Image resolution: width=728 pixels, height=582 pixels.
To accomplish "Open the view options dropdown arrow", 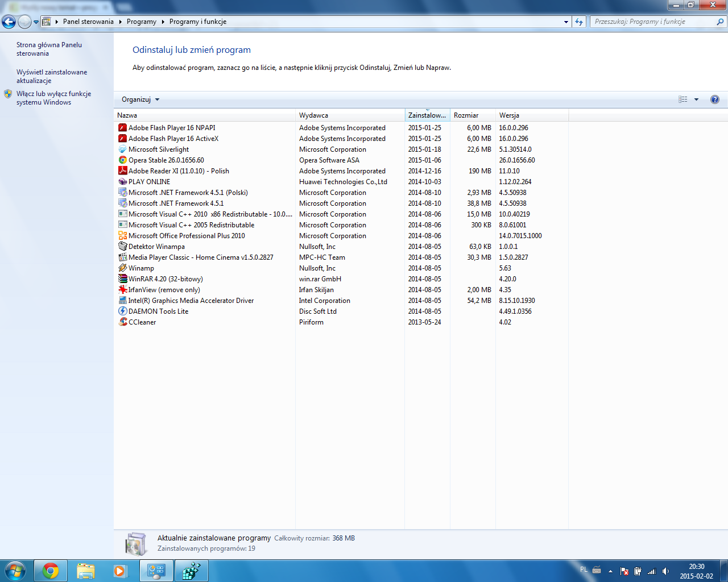I will coord(696,99).
